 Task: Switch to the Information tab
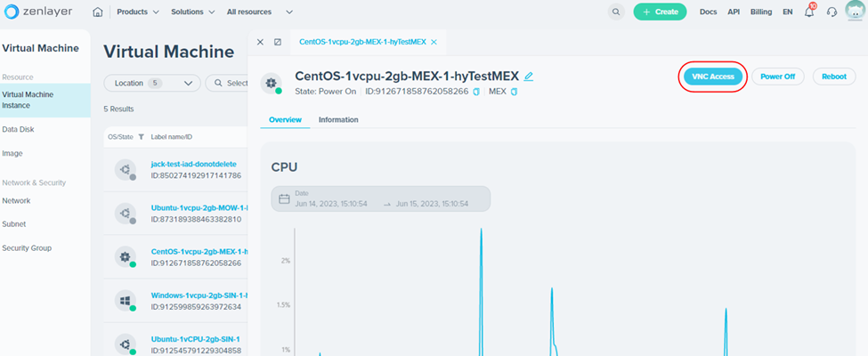click(338, 119)
